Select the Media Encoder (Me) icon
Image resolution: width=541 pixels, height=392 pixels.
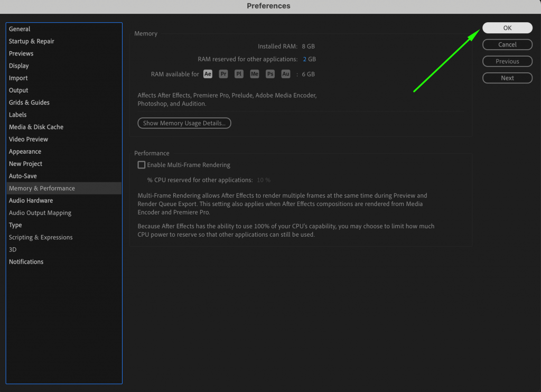click(x=254, y=74)
